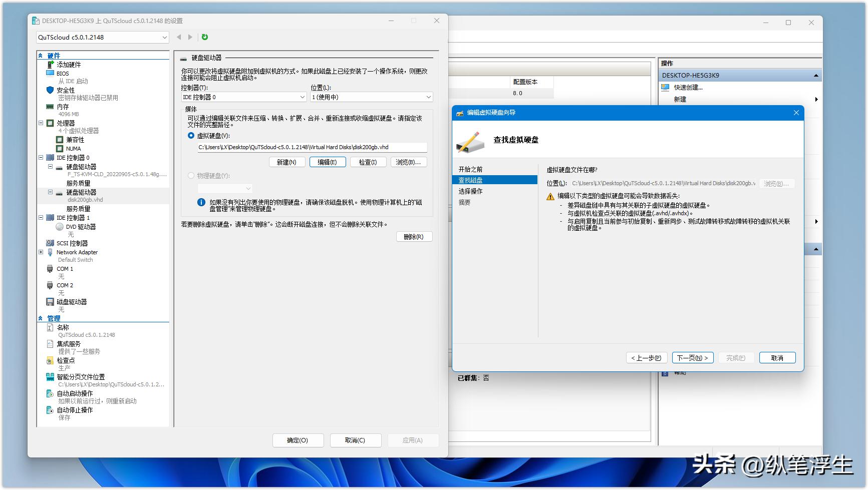The width and height of the screenshot is (868, 490).
Task: Click the green refresh icon beside the VM selector
Action: click(x=204, y=37)
